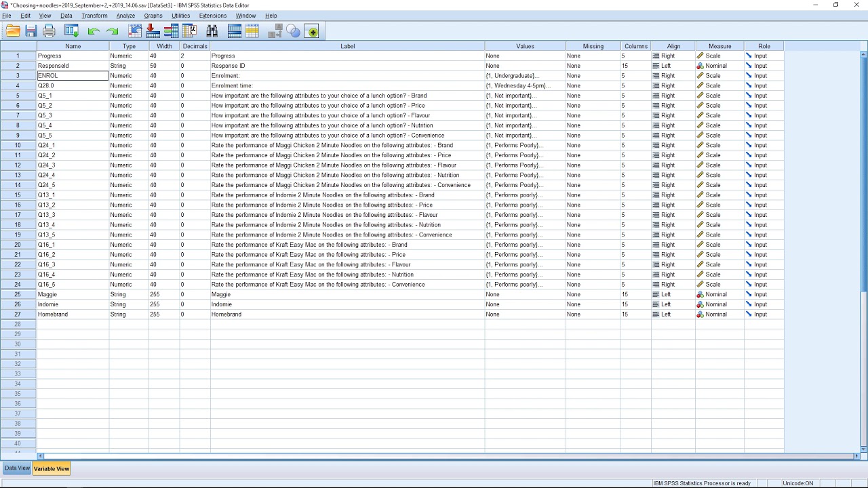Open the Help menu
This screenshot has height=488, width=868.
point(271,16)
